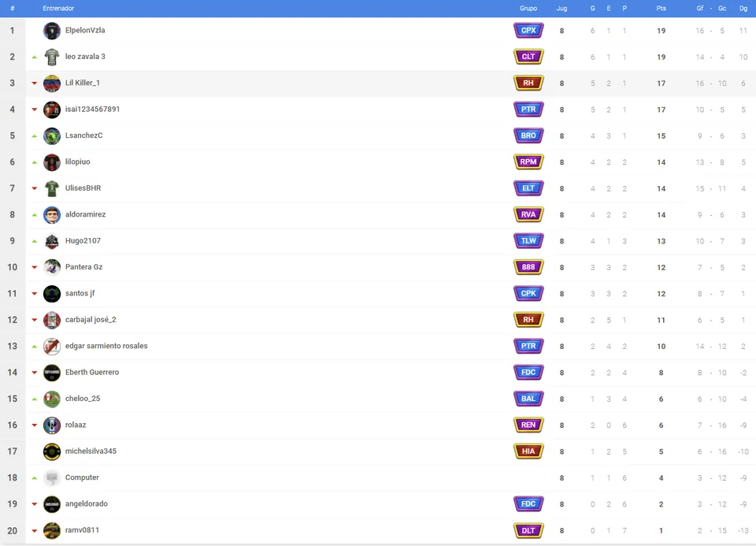756x546 pixels.
Task: Click the CLT group badge
Action: (x=528, y=57)
